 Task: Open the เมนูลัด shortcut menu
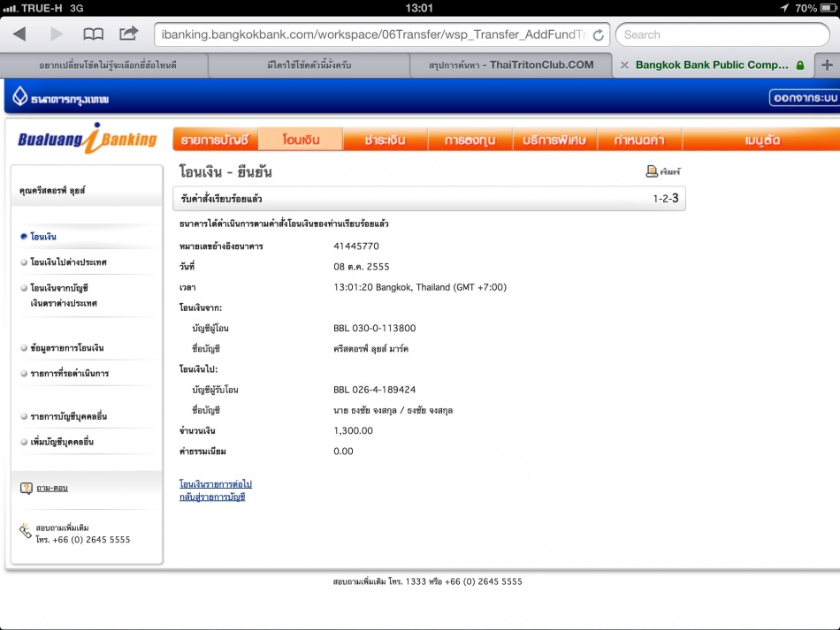click(762, 140)
